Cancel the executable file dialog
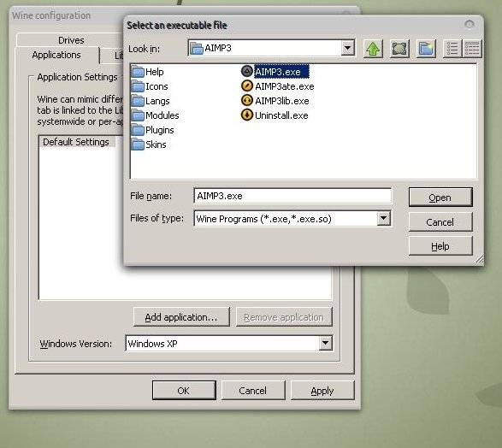 [440, 221]
